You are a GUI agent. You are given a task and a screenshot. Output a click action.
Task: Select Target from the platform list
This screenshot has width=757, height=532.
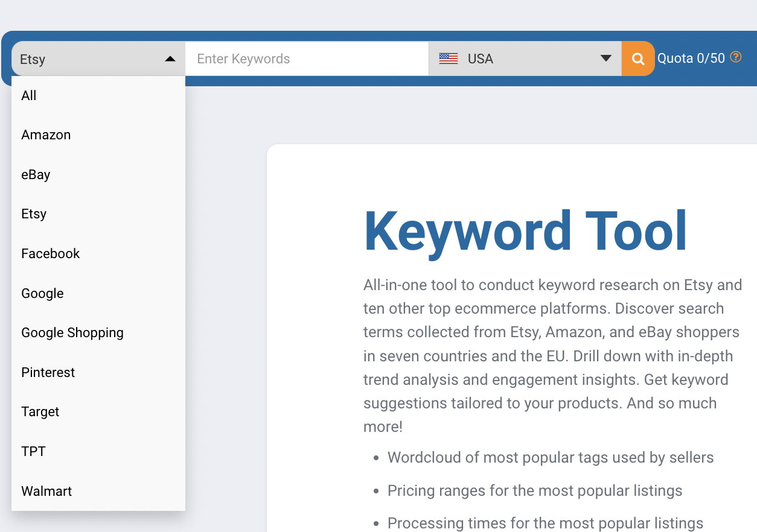(98, 412)
